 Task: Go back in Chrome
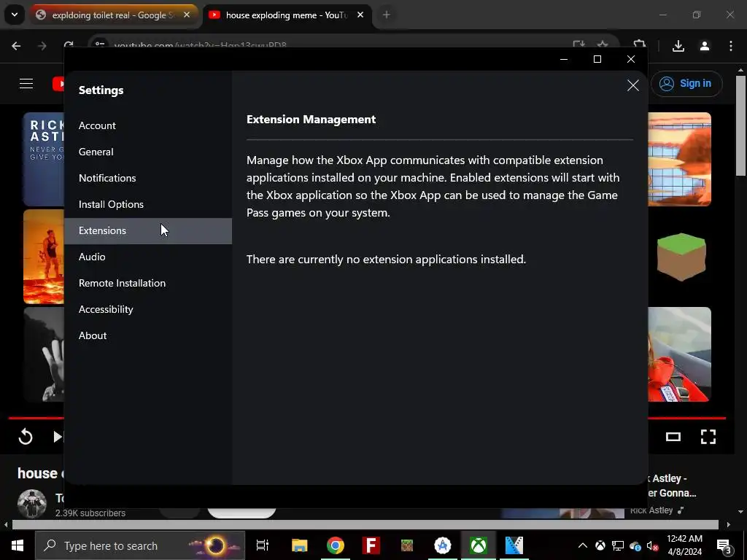pyautogui.click(x=16, y=46)
